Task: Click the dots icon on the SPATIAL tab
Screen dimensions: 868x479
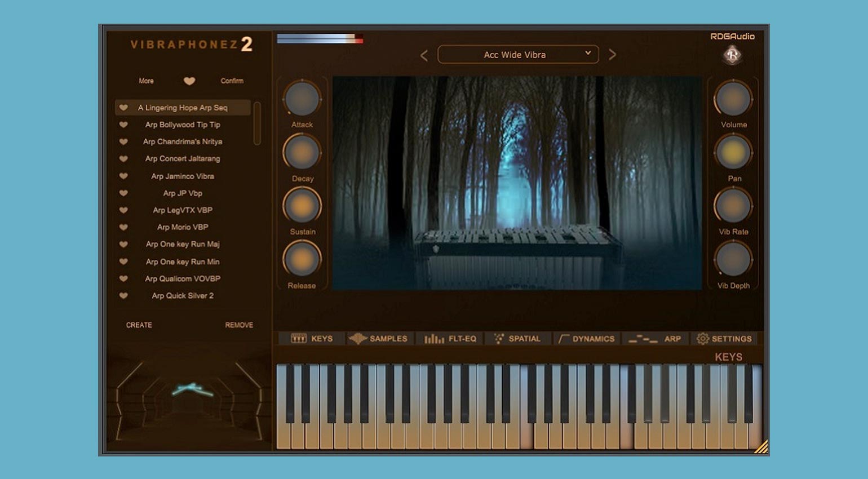Action: (x=499, y=338)
